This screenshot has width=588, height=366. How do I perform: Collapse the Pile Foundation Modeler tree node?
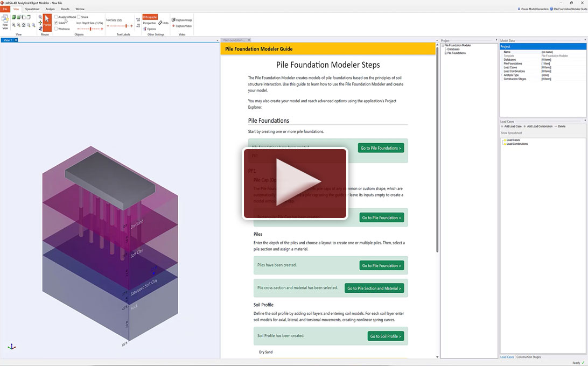click(x=443, y=45)
